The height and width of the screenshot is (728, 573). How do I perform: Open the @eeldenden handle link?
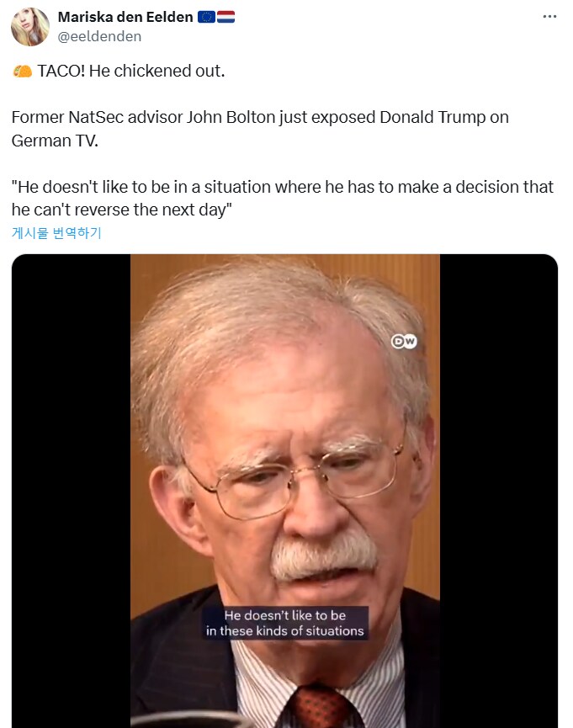click(x=99, y=37)
